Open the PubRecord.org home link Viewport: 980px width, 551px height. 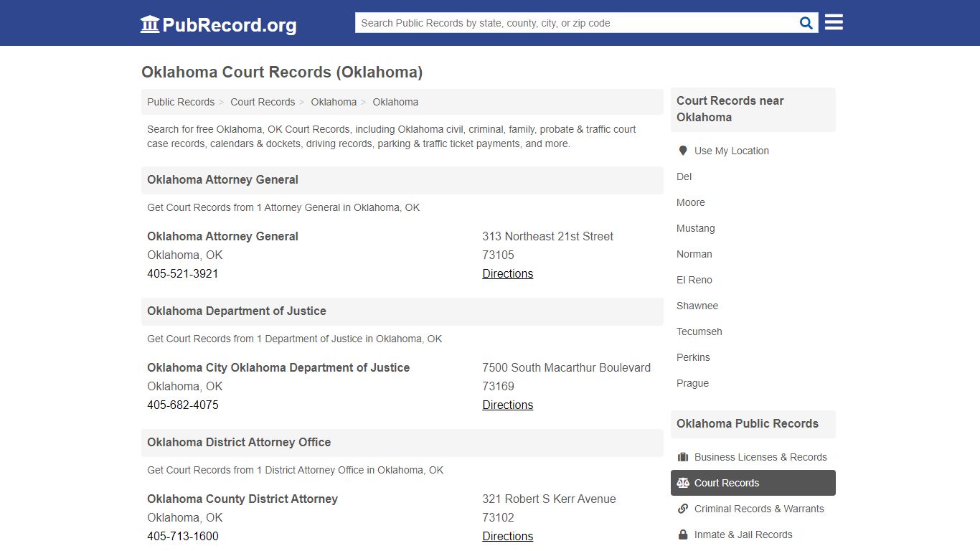[x=218, y=25]
